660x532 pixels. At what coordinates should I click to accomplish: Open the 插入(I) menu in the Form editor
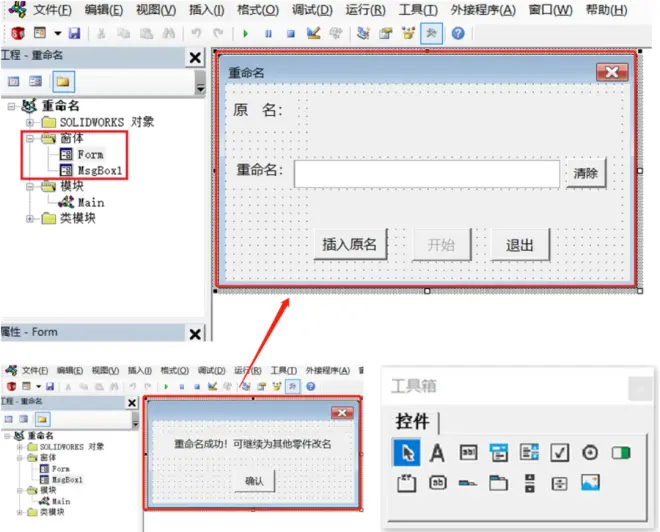point(206,10)
